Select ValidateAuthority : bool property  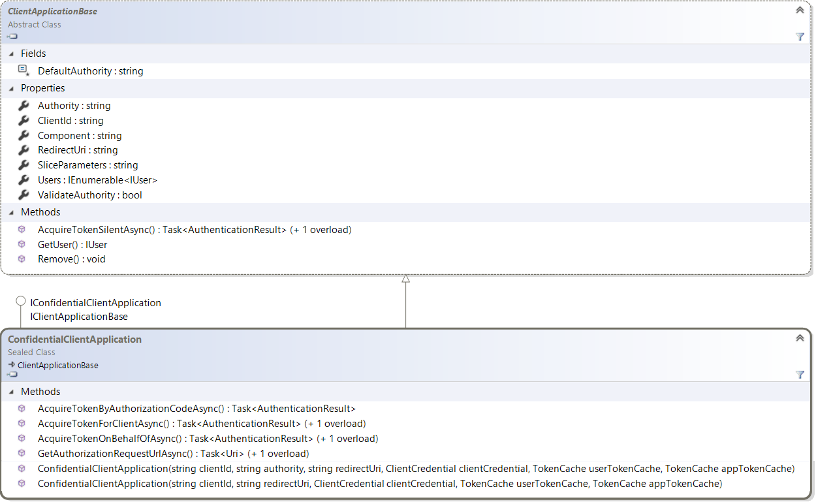(89, 195)
